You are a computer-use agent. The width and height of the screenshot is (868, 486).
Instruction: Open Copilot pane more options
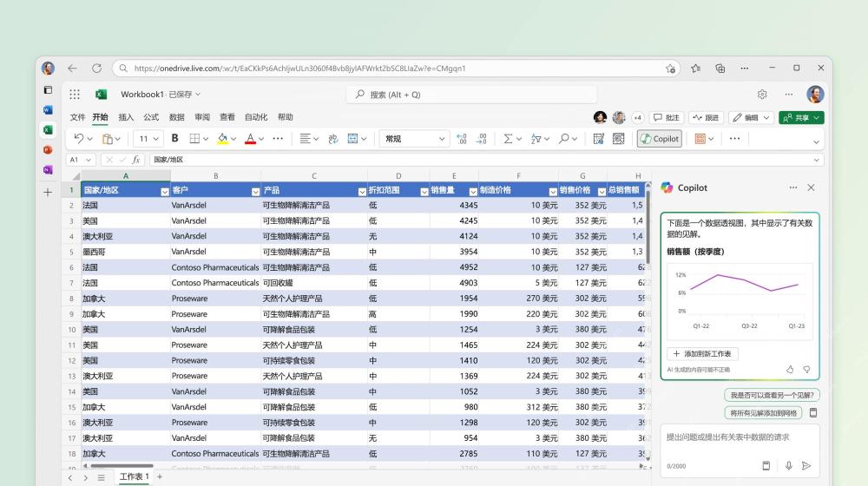pyautogui.click(x=793, y=187)
